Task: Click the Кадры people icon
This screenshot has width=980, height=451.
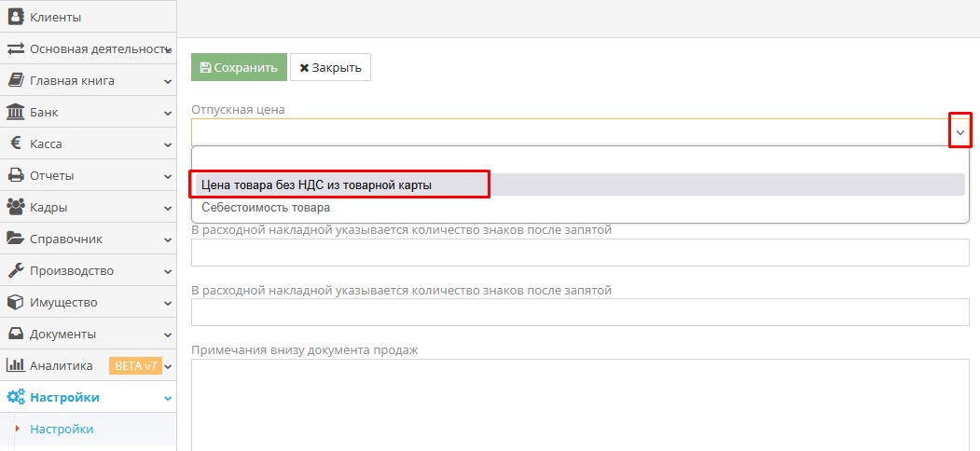Action: [16, 207]
